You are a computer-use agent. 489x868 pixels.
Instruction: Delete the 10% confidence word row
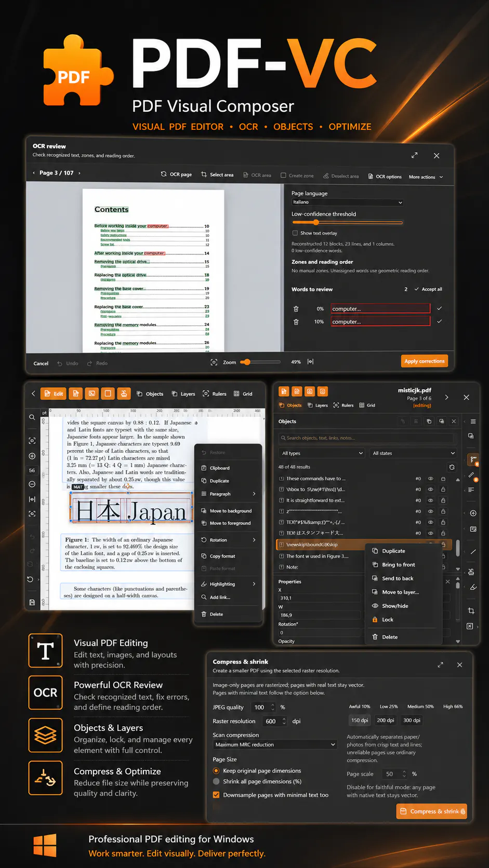tap(296, 322)
